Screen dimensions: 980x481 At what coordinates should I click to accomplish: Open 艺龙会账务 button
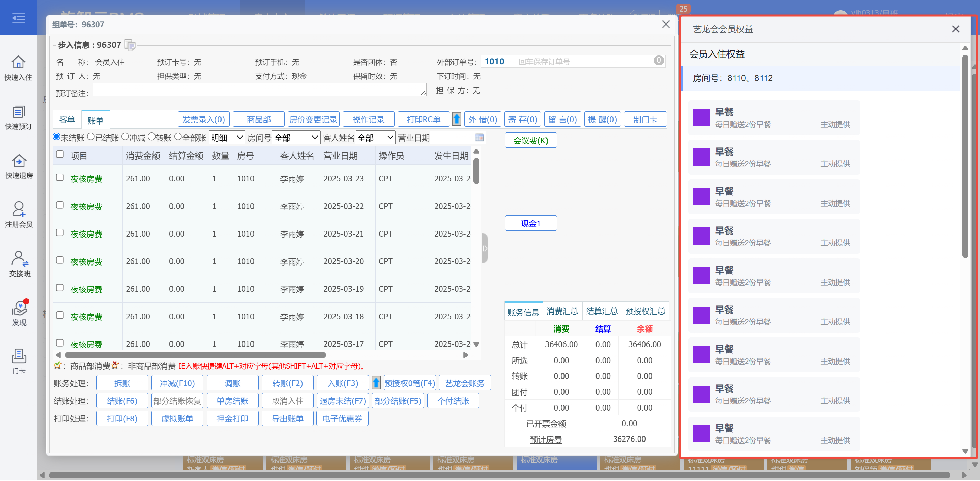pyautogui.click(x=465, y=383)
